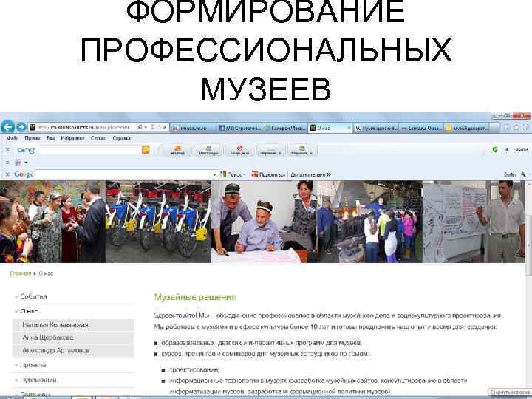Viewport: 532px width, 399px height.
Task: Close the Google toolbar with its X
Action: [x=7, y=174]
